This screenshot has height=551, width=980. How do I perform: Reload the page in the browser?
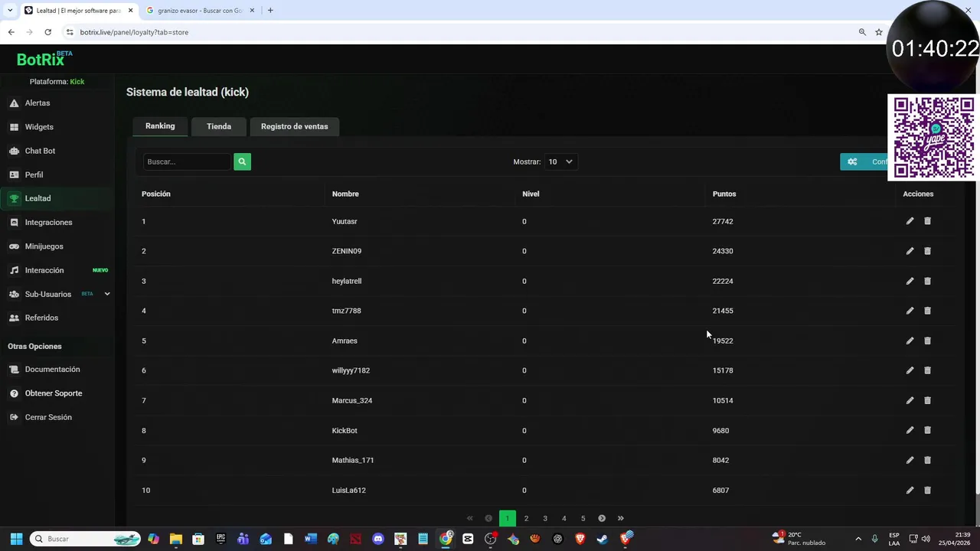coord(47,32)
